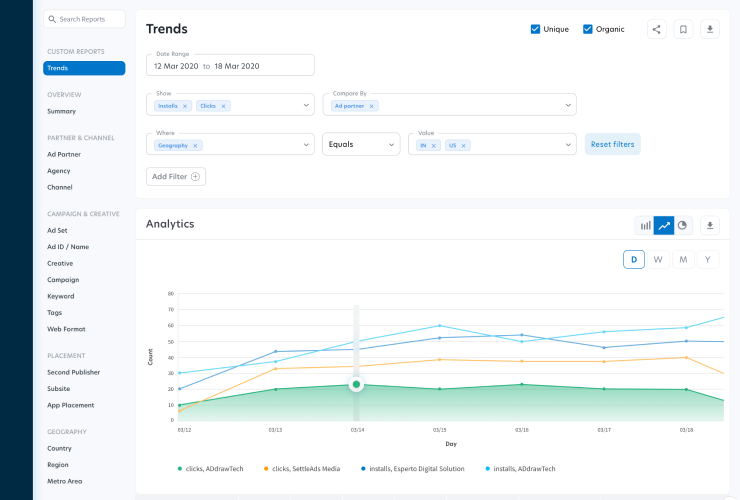Download the Analytics chart
Screen dimensions: 740x500
(x=710, y=226)
